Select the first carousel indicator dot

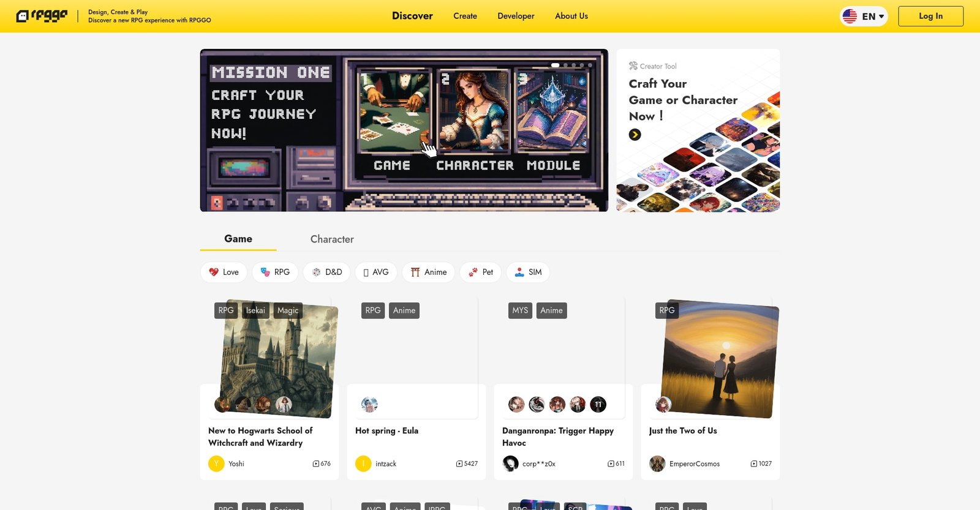[x=555, y=65]
